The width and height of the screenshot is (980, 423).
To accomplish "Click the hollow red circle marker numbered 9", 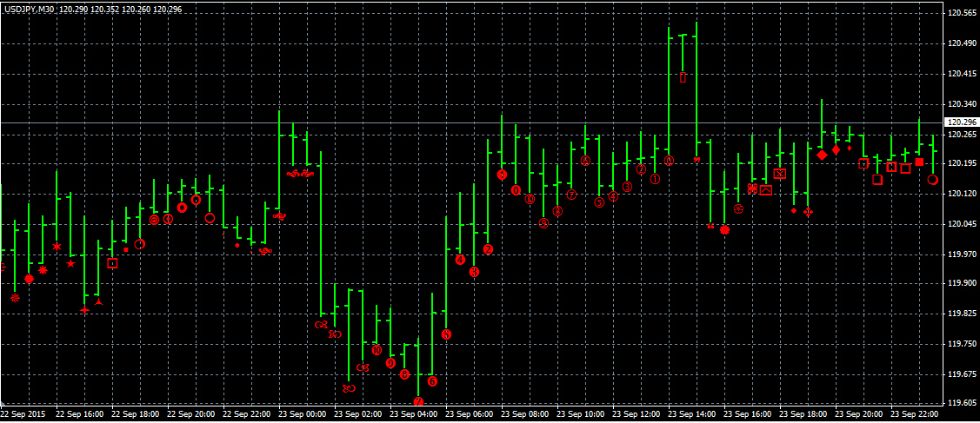I will [x=543, y=223].
